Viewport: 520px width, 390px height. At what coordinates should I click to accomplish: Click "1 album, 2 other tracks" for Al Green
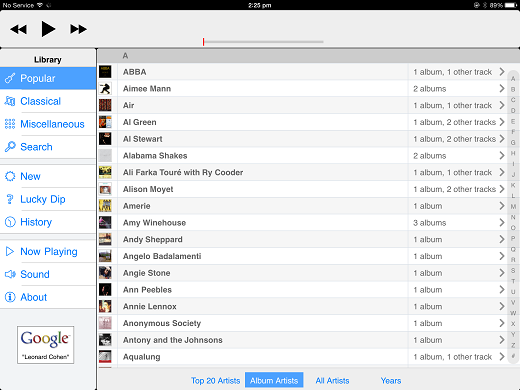455,122
